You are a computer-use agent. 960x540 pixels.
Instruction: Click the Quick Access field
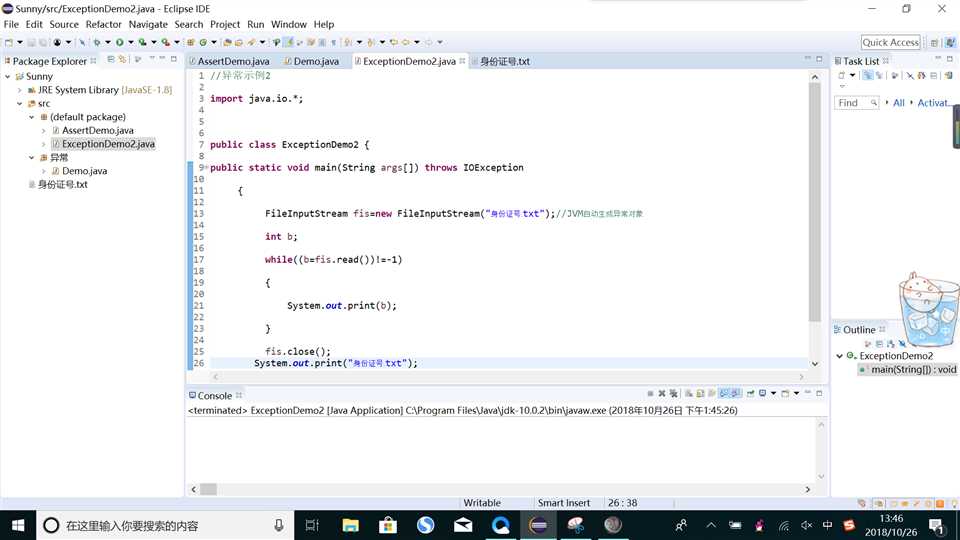(x=890, y=42)
